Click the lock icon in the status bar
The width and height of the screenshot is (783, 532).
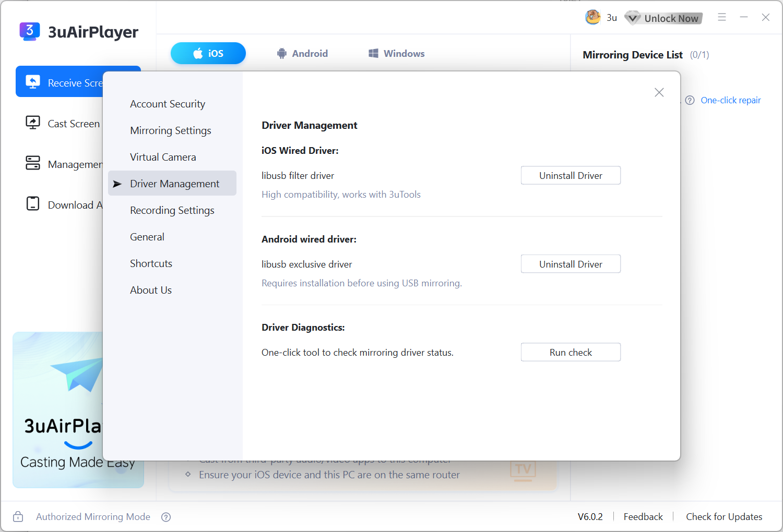(18, 516)
